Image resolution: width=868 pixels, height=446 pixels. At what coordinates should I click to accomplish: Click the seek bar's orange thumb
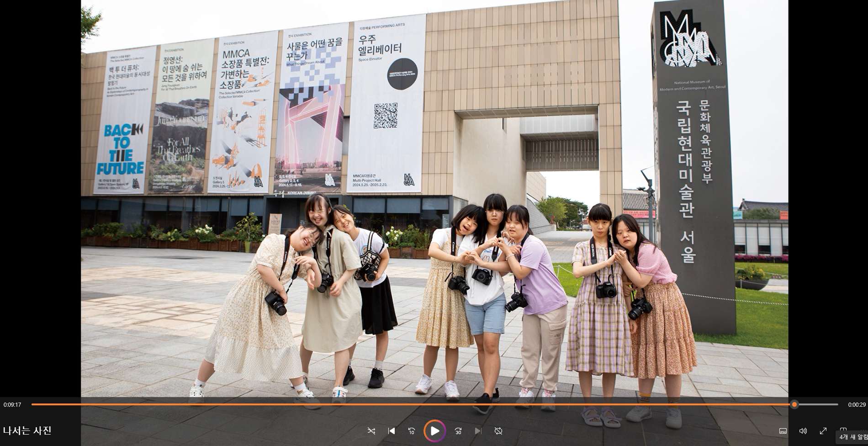tap(794, 404)
